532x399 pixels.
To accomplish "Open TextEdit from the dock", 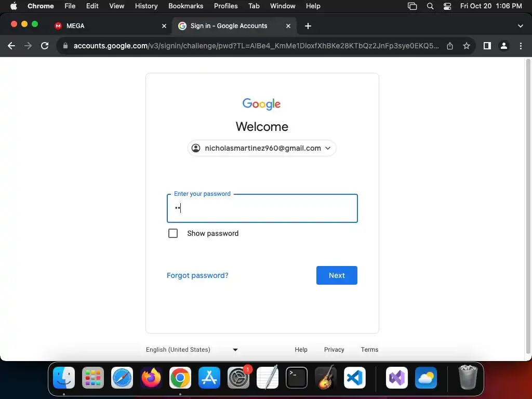I will click(268, 377).
